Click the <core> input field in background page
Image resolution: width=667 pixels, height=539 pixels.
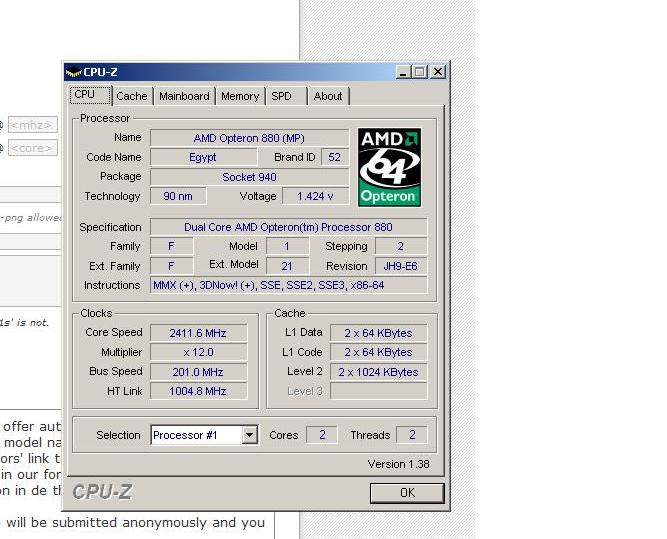coord(32,148)
